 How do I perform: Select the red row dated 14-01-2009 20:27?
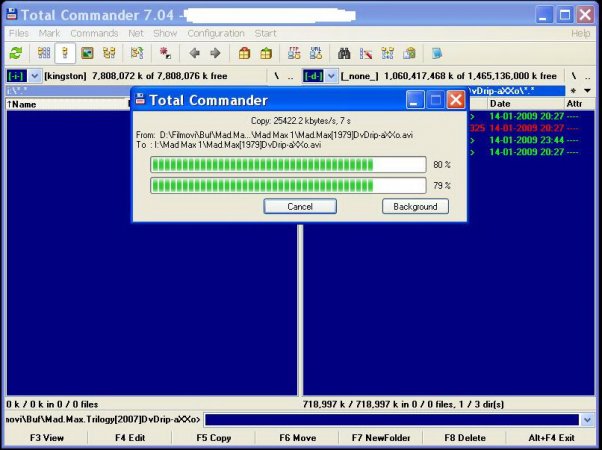(x=531, y=128)
